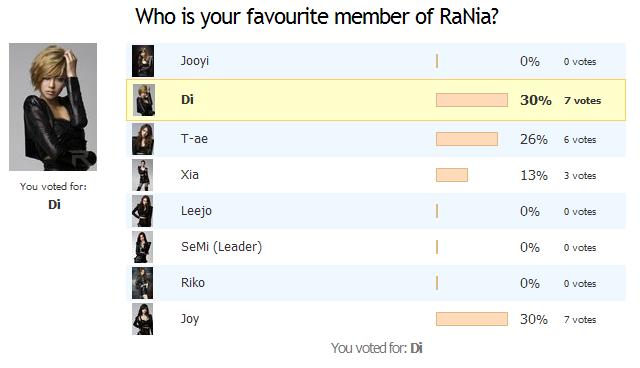This screenshot has height=368, width=640.
Task: Open Riko's thumbnail photo
Action: pyautogui.click(x=142, y=283)
